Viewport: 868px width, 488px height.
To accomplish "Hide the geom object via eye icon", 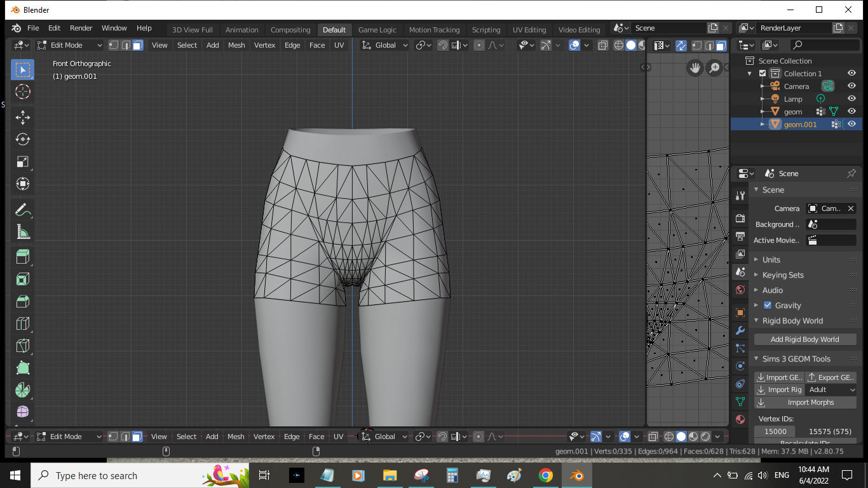I will point(852,111).
